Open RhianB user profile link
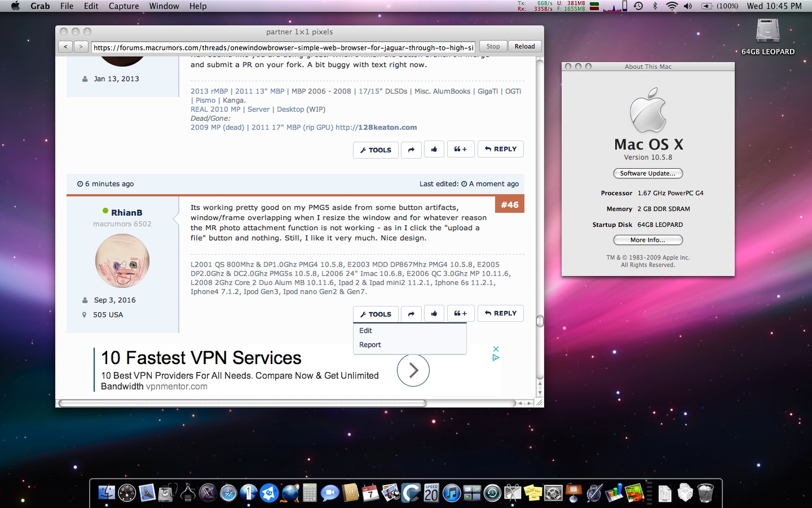812x508 pixels. (126, 213)
